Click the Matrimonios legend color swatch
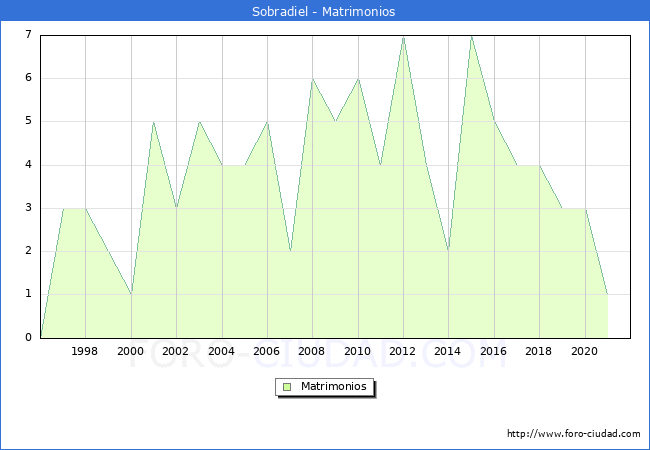Image resolution: width=650 pixels, height=450 pixels. pos(287,387)
